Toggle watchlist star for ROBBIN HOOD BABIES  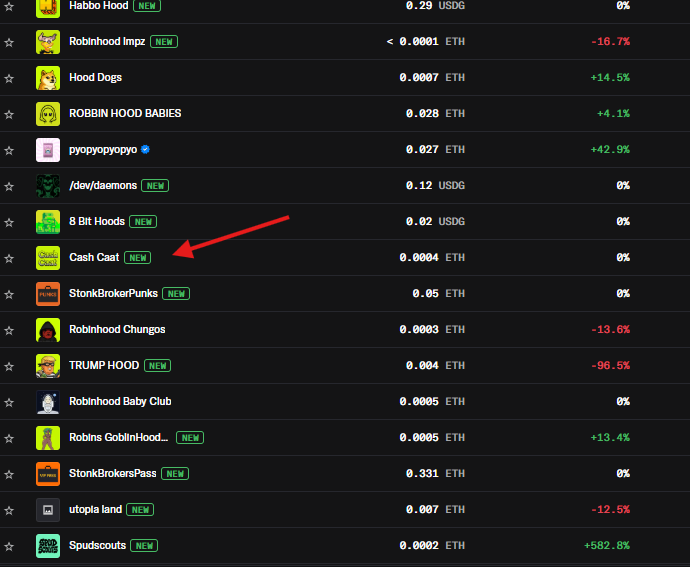point(9,114)
